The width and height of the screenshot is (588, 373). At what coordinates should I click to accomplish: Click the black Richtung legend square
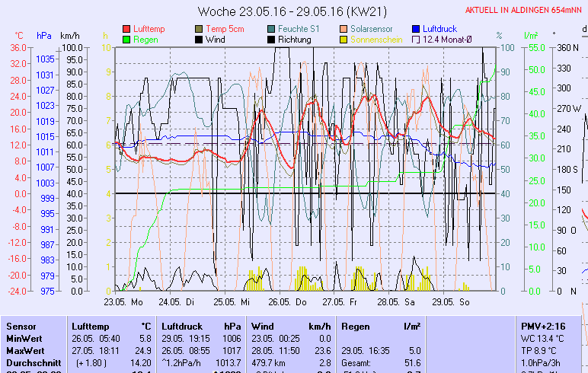tap(272, 39)
